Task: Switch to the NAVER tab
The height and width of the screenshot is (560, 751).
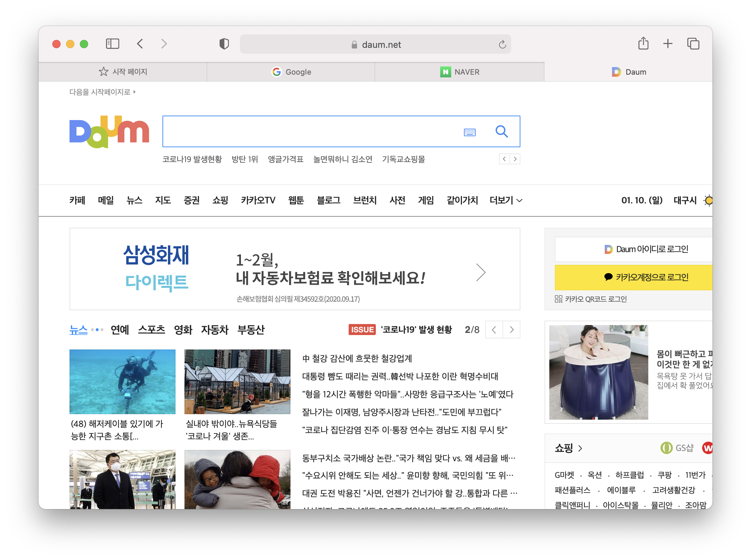Action: tap(459, 72)
